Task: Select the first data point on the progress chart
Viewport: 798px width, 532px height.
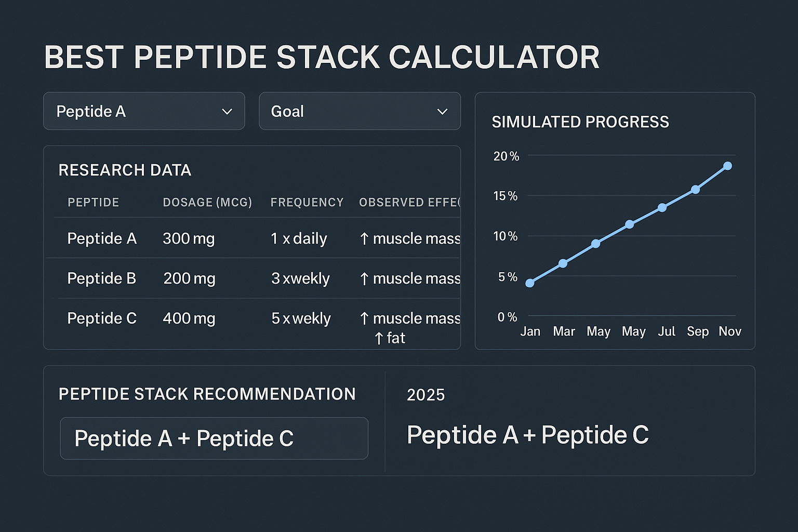Action: (x=530, y=283)
